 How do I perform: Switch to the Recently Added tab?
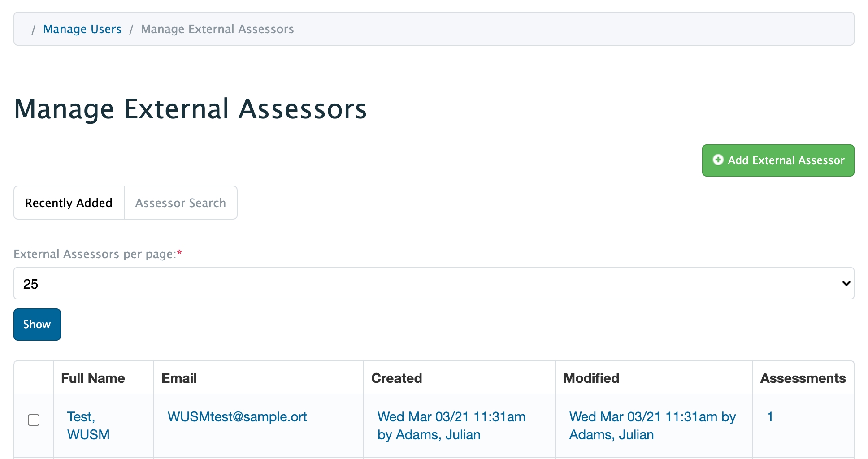(69, 203)
